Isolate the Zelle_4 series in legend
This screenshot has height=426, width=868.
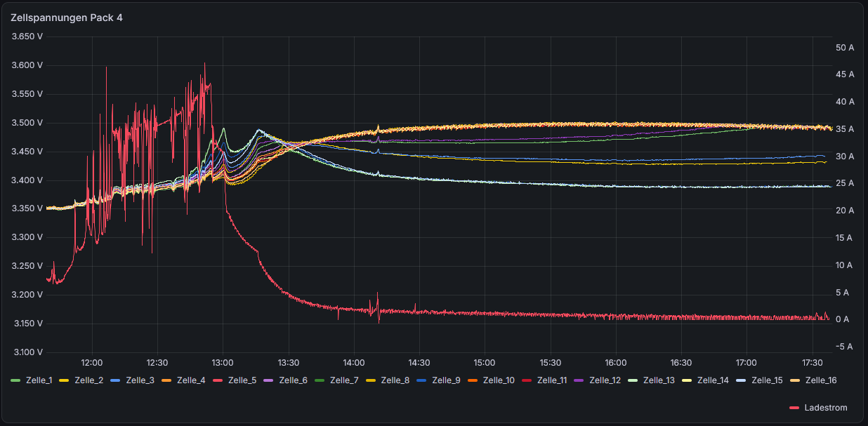(191, 380)
